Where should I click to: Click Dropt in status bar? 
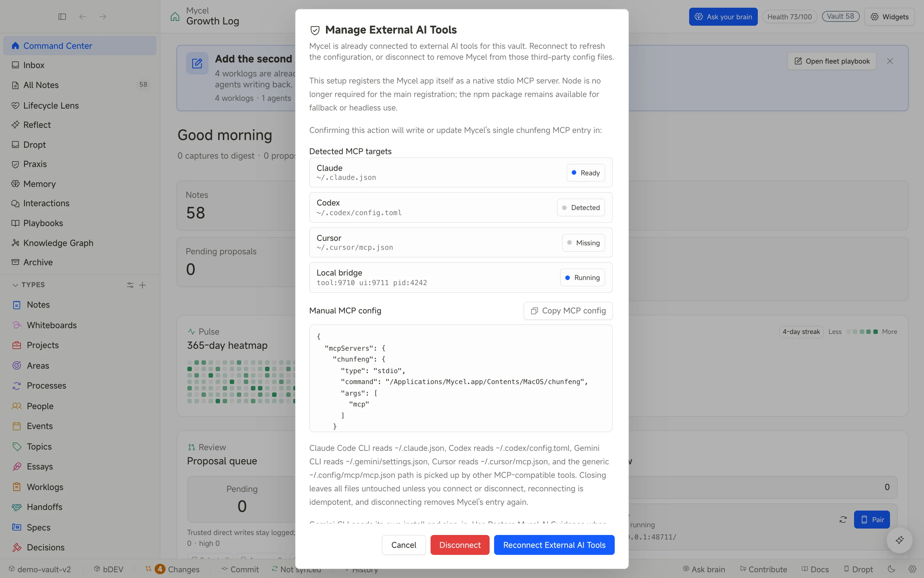coord(858,569)
